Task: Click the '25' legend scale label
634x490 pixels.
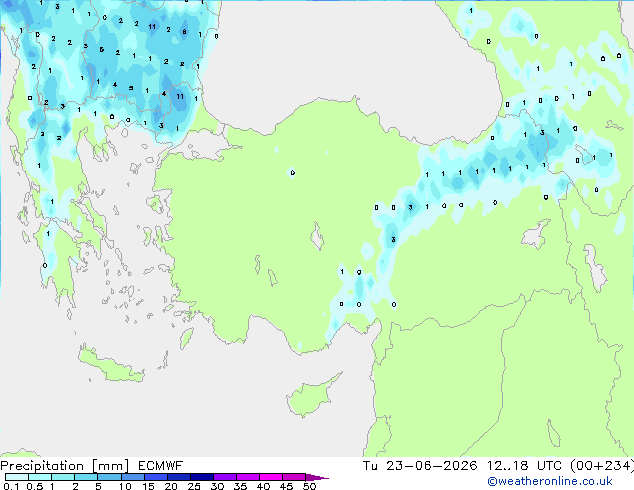Action: 194,486
